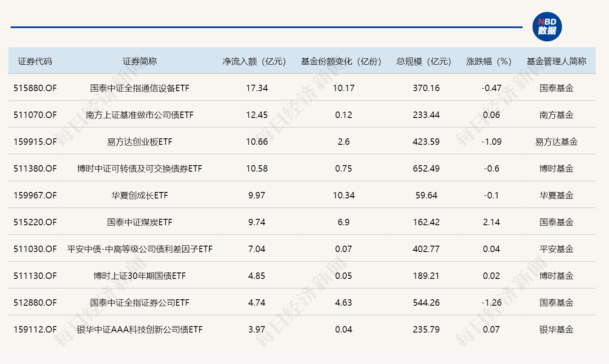Select security code 511070.OF
The width and height of the screenshot is (609, 364).
[x=35, y=115]
